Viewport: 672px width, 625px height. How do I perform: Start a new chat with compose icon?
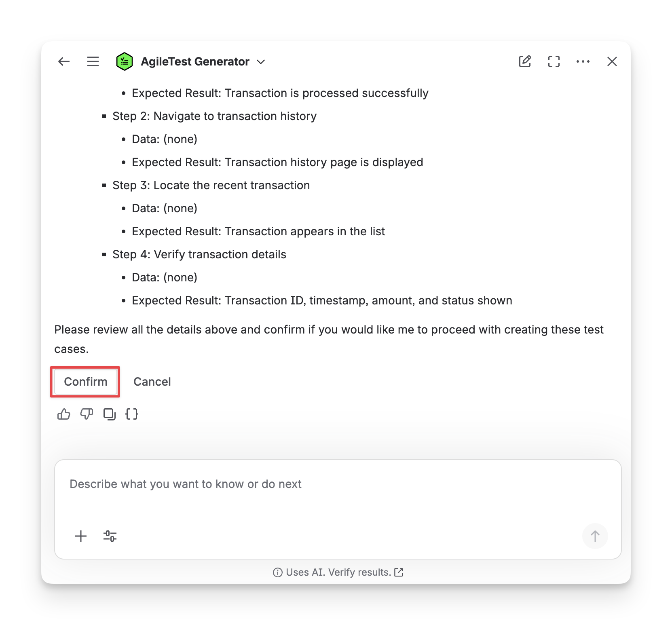pyautogui.click(x=525, y=61)
